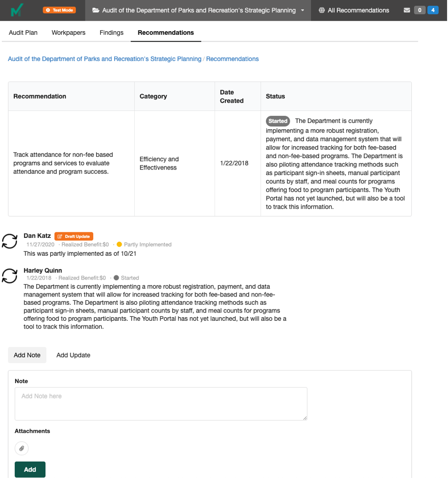Click the Dan Katz author name
Viewport: 448px width, 478px height.
(x=37, y=236)
